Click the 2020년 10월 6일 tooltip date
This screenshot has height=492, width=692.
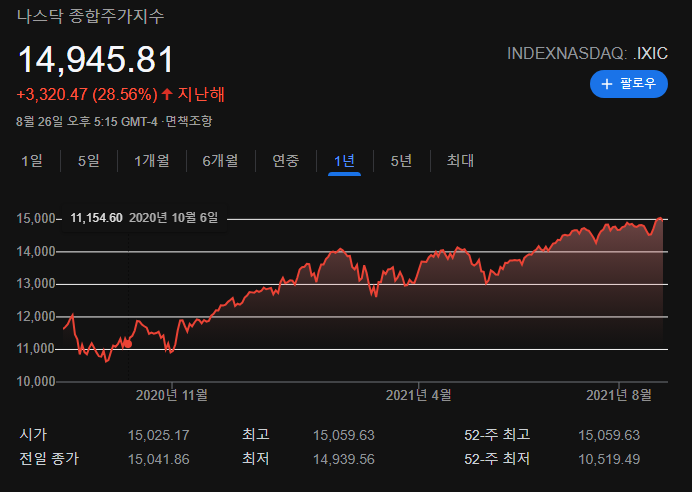pyautogui.click(x=173, y=218)
